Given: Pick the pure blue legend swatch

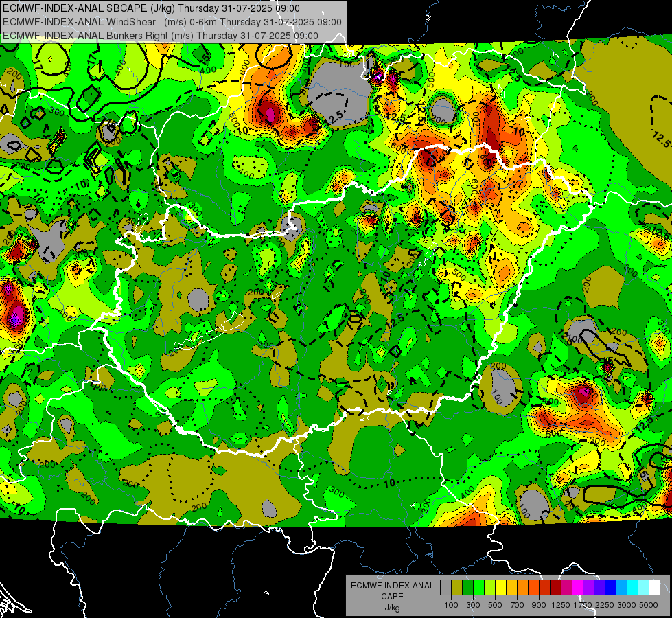Looking at the screenshot, I should point(611,588).
